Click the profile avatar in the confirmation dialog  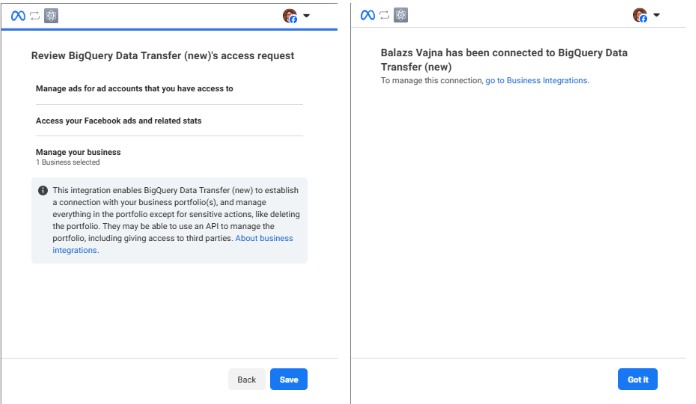(640, 15)
